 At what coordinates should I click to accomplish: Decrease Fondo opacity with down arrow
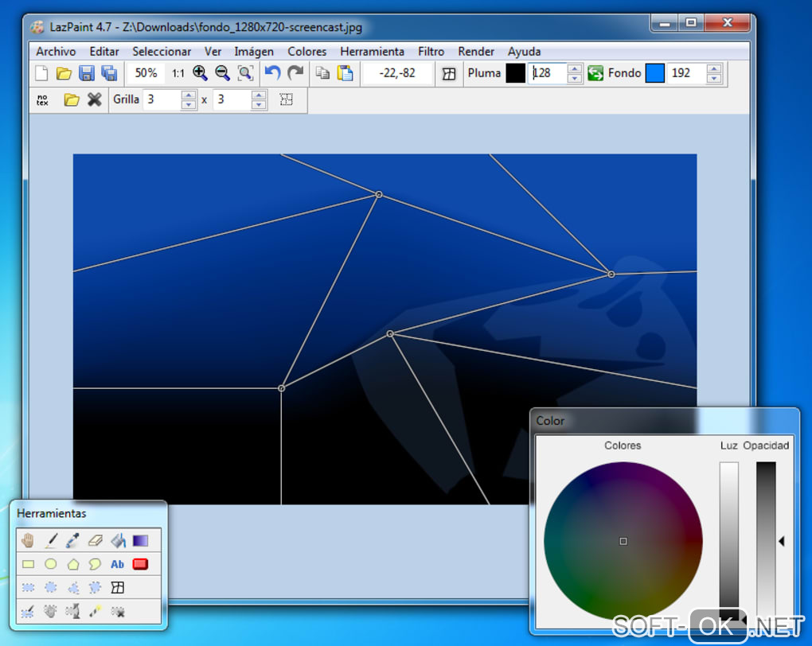(x=714, y=78)
